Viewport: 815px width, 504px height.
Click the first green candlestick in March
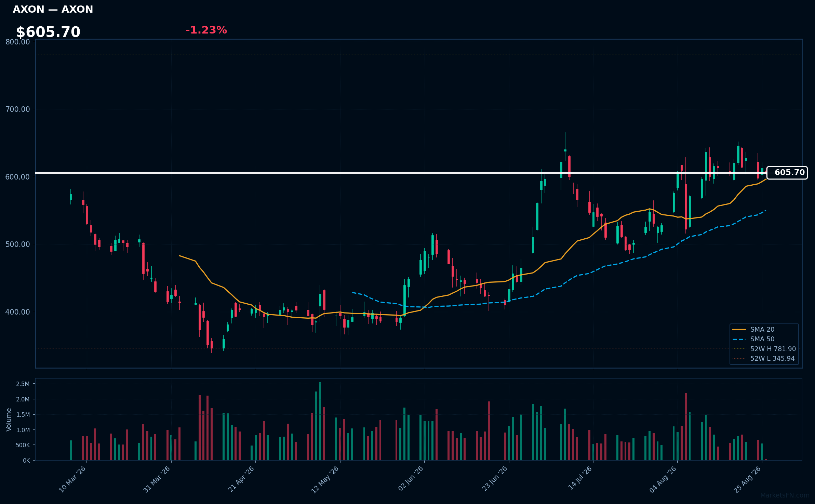71,197
